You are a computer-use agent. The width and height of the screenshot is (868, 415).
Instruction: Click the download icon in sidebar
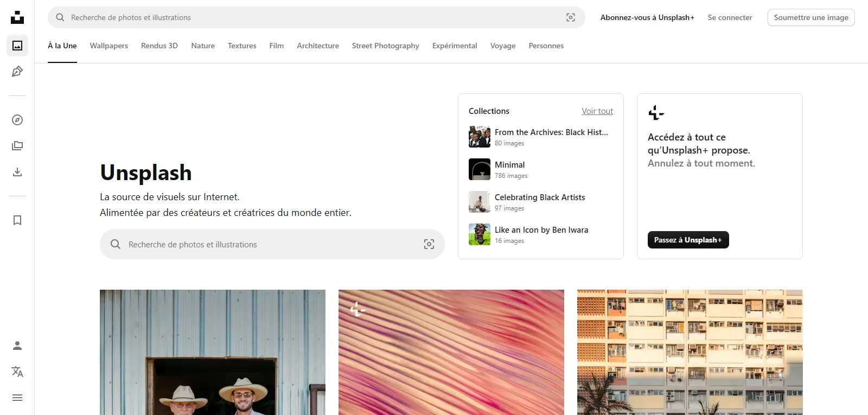pyautogui.click(x=17, y=172)
